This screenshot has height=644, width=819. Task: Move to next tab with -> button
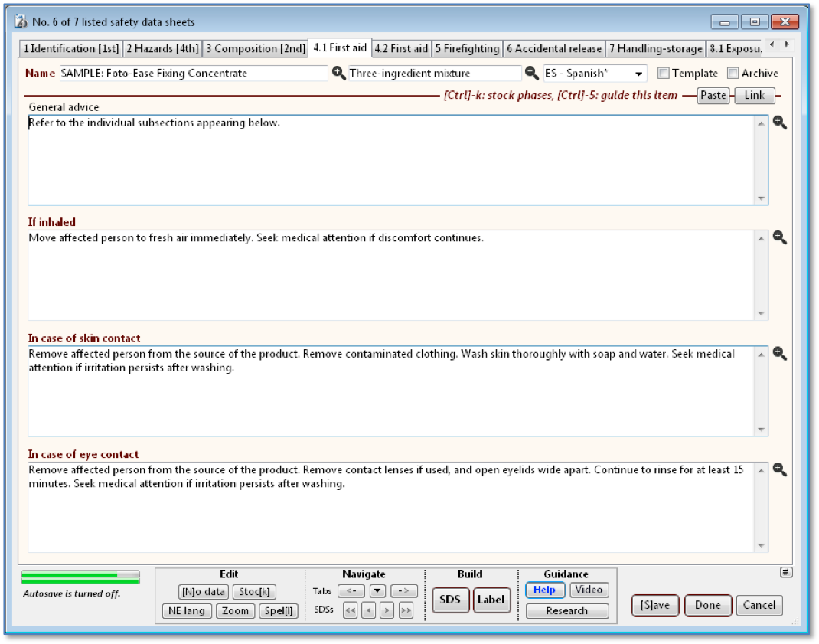tap(403, 591)
